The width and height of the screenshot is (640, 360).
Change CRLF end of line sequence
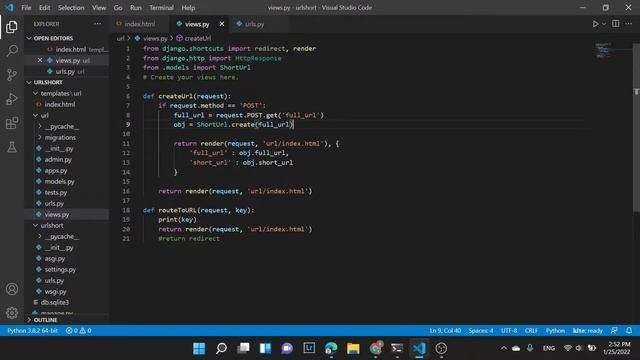531,331
